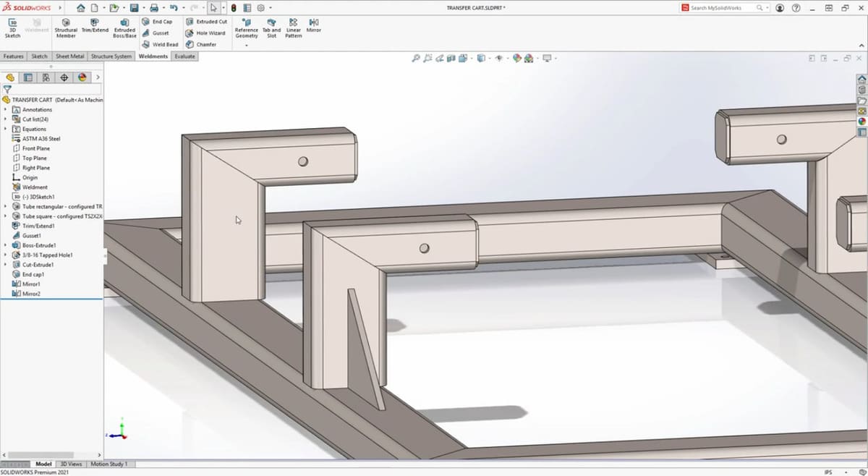
Task: Open the Structure System tab
Action: 111,56
